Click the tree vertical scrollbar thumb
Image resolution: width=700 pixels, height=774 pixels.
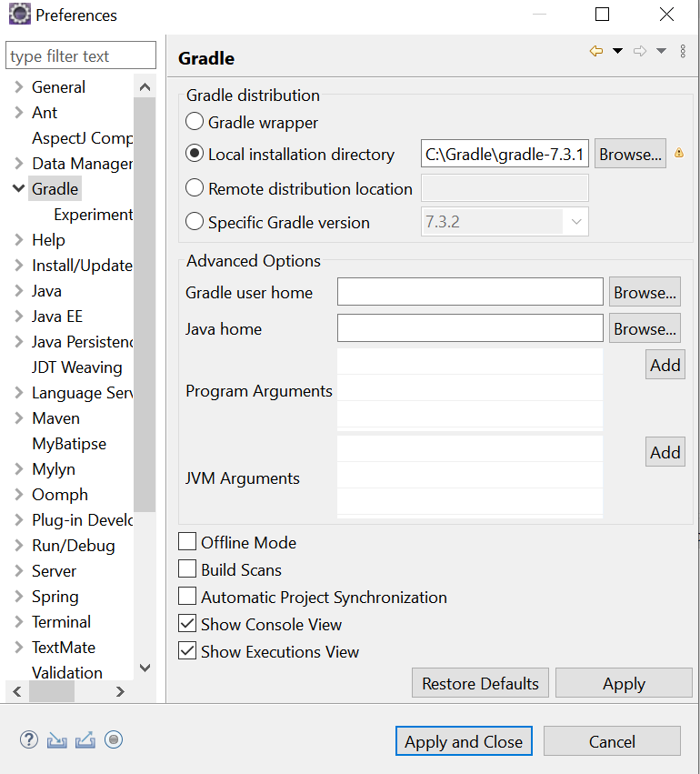(145, 305)
